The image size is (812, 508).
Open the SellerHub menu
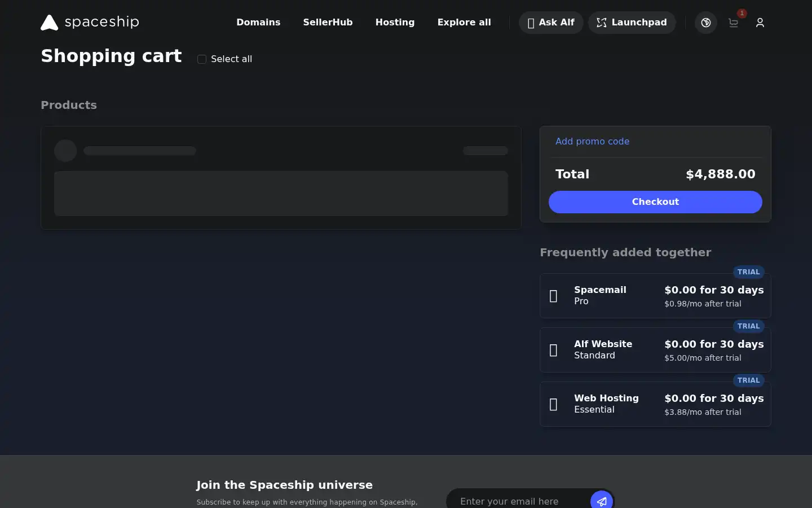[x=328, y=23]
